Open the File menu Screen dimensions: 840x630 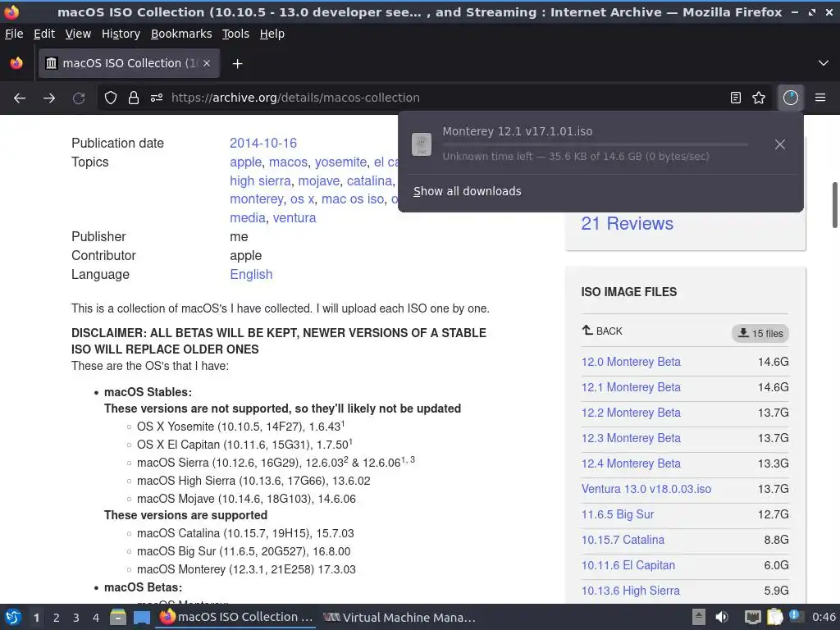14,34
